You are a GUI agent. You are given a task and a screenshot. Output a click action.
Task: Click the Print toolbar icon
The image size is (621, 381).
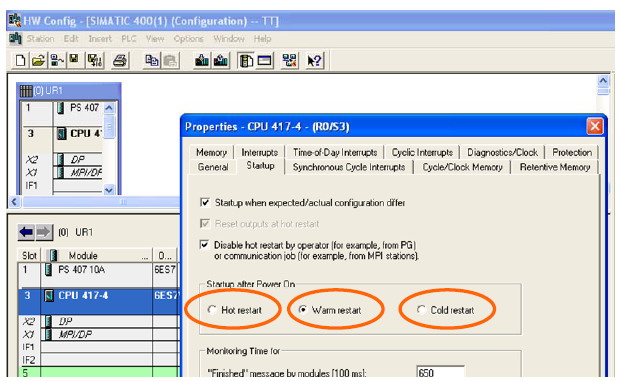pyautogui.click(x=120, y=61)
